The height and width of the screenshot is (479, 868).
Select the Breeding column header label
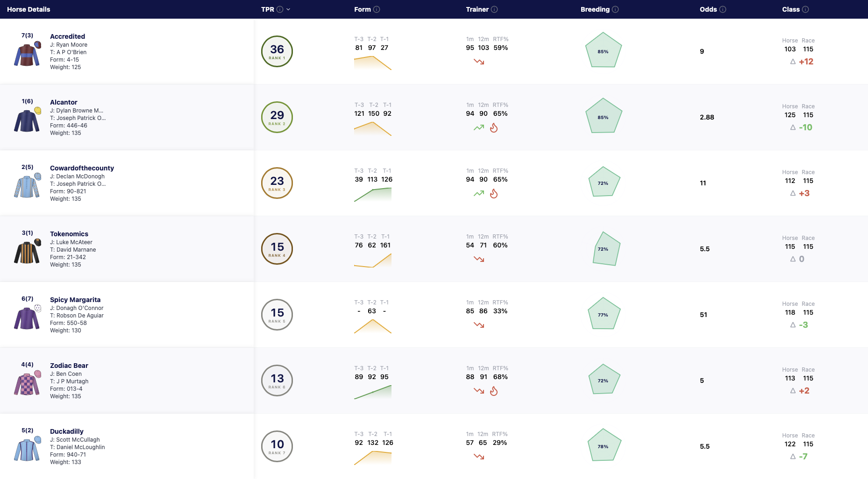coord(595,9)
